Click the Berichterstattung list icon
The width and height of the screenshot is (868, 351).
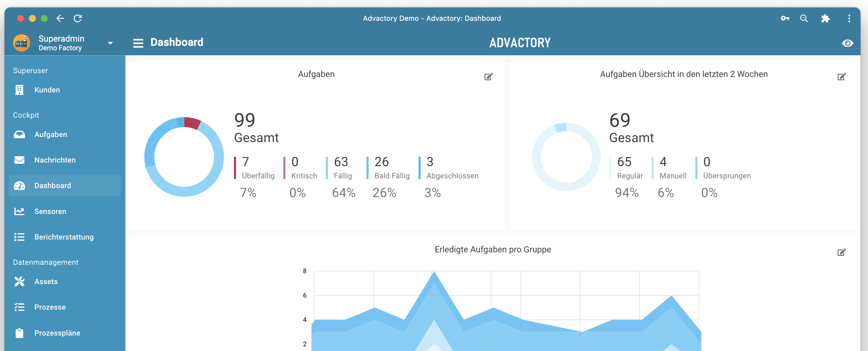pos(20,237)
